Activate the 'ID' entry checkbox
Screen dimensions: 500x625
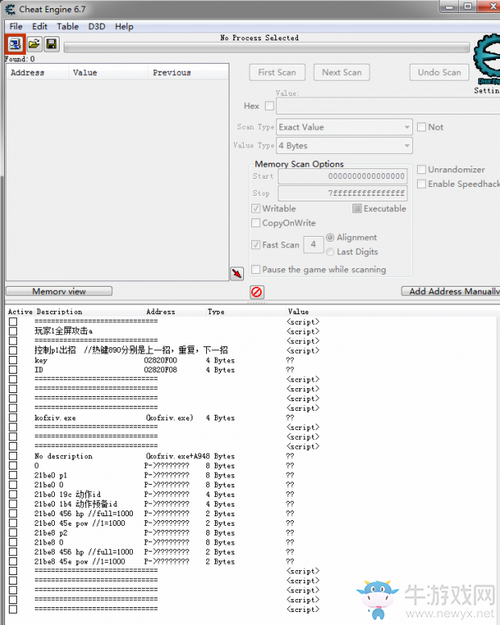tap(13, 370)
